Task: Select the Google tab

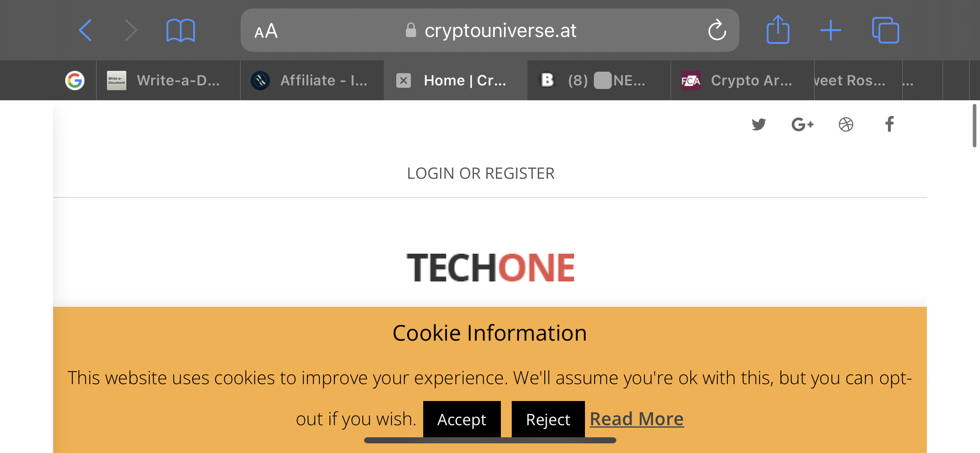Action: 75,81
